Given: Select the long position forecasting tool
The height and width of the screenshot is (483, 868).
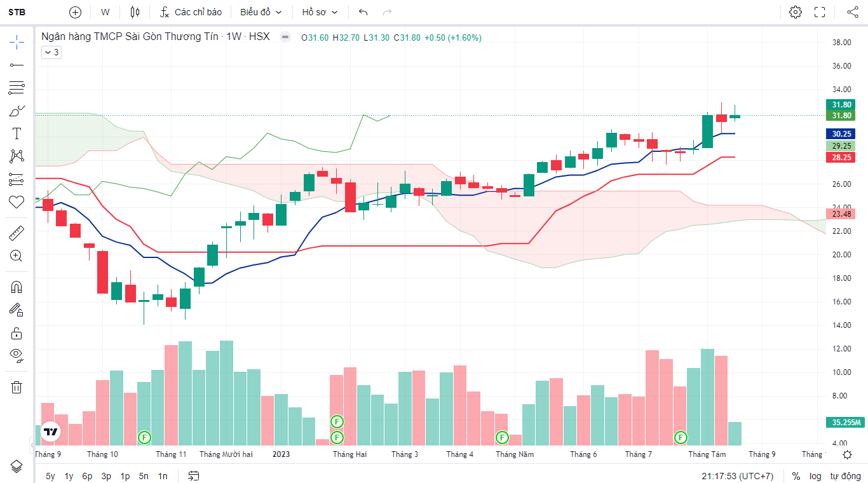Looking at the screenshot, I should [17, 179].
